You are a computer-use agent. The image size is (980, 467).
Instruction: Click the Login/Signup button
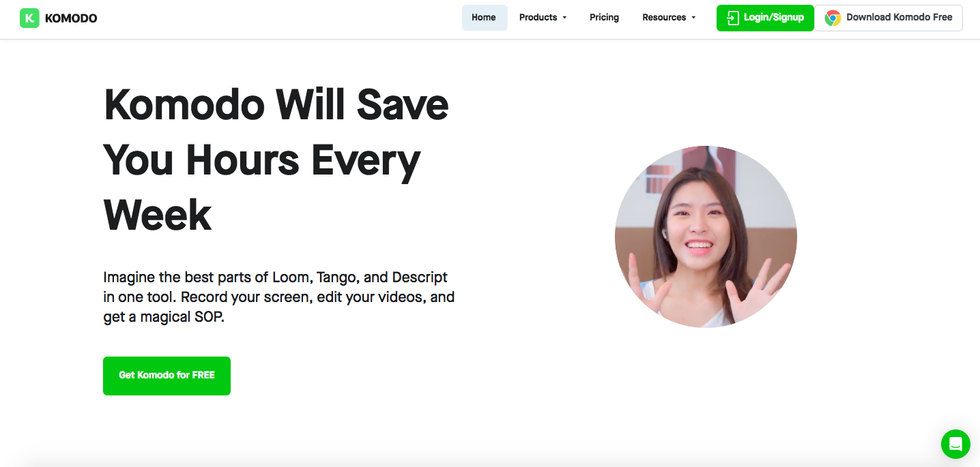click(765, 18)
